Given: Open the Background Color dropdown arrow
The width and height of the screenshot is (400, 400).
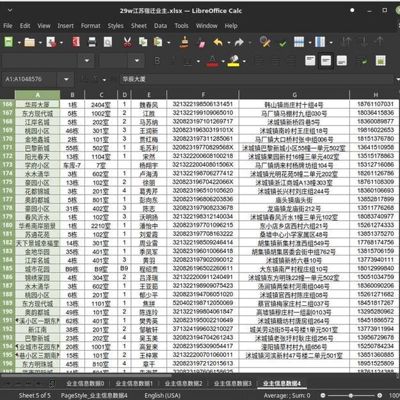Looking at the screenshot, I should [244, 61].
